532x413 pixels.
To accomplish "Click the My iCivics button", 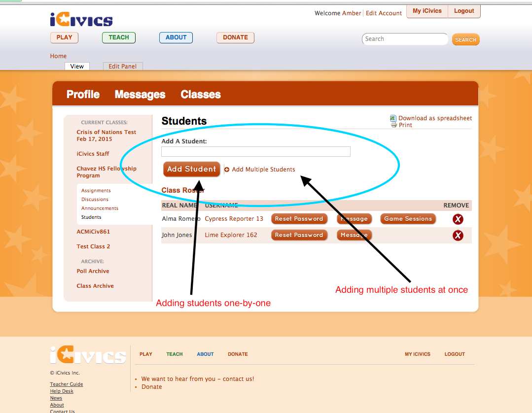I will click(427, 11).
